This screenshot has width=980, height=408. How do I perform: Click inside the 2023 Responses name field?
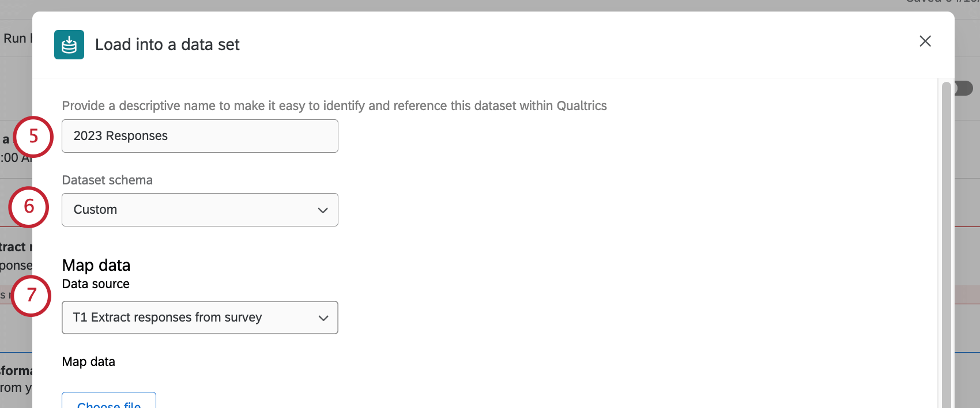[199, 136]
